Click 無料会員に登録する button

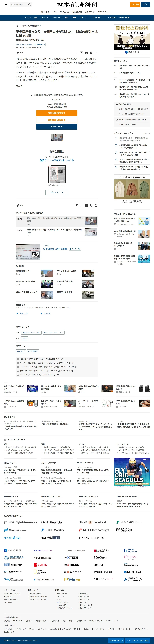pyautogui.click(x=57, y=120)
